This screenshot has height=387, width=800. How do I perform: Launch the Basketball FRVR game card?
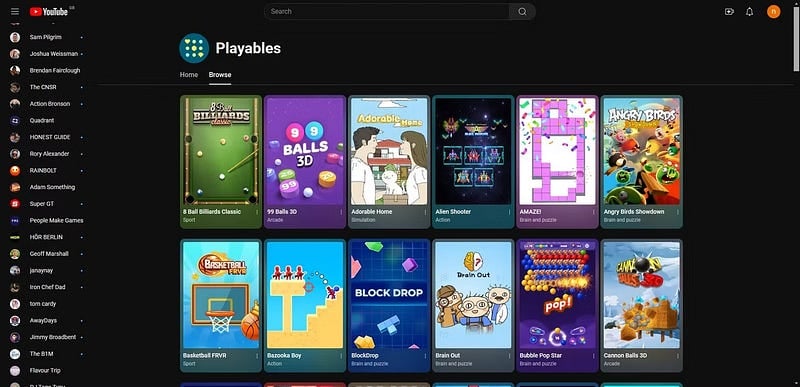tap(221, 305)
